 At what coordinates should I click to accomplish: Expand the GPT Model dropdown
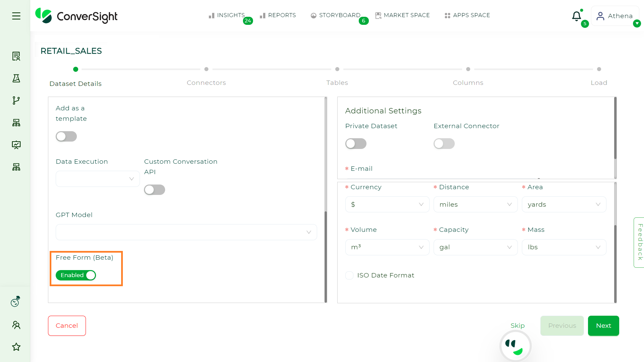tap(186, 232)
